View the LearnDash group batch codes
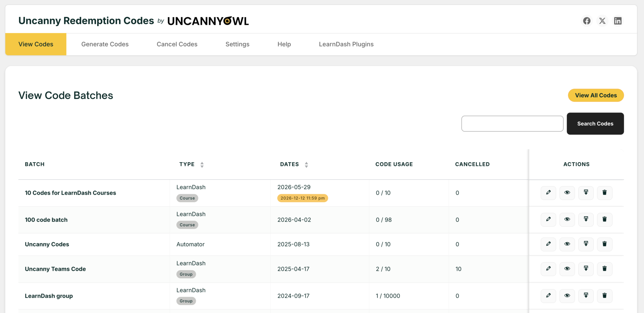Screen dimensions: 644x313 (x=567, y=296)
